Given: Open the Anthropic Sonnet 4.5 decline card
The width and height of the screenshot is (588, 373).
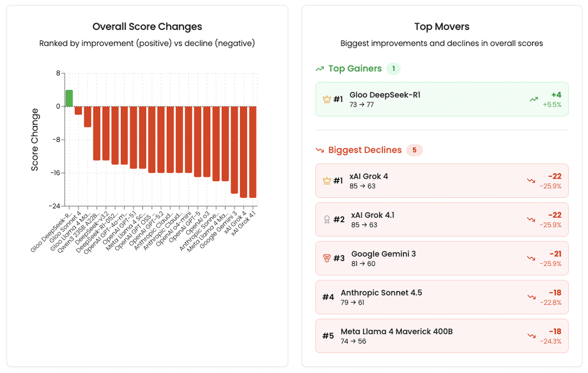Looking at the screenshot, I should click(x=442, y=297).
